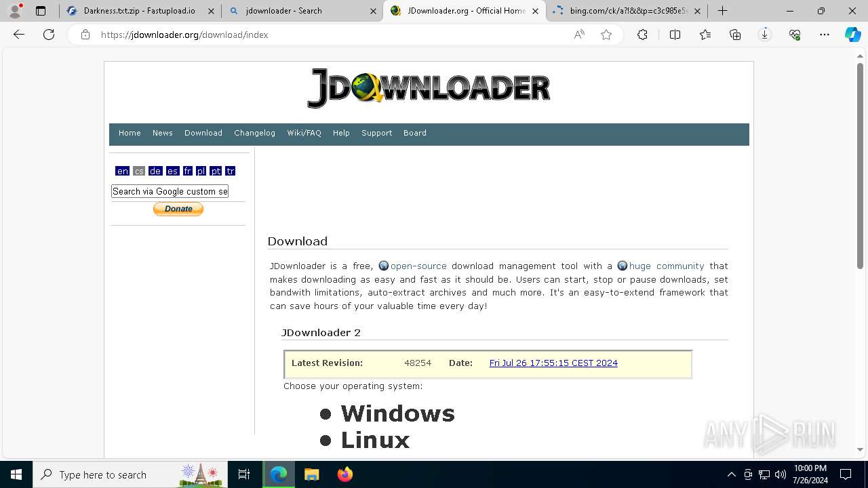Open Changelog in site navigation
The width and height of the screenshot is (868, 488).
click(x=254, y=133)
